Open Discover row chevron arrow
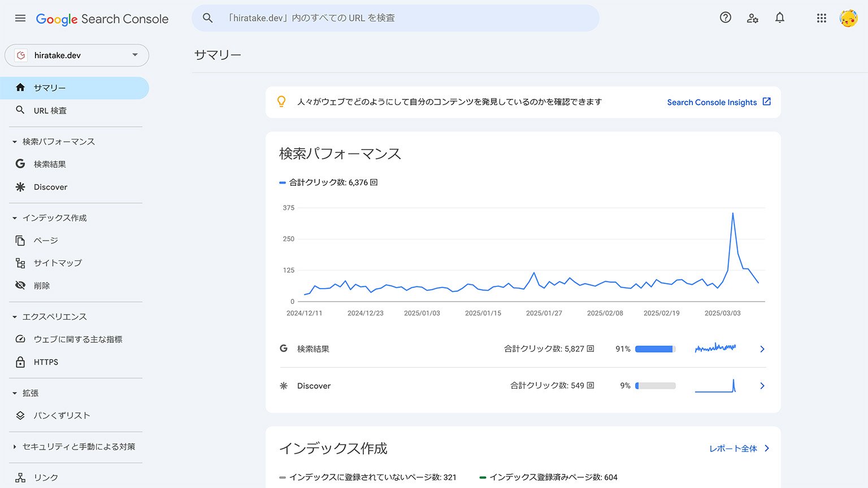 (x=762, y=386)
